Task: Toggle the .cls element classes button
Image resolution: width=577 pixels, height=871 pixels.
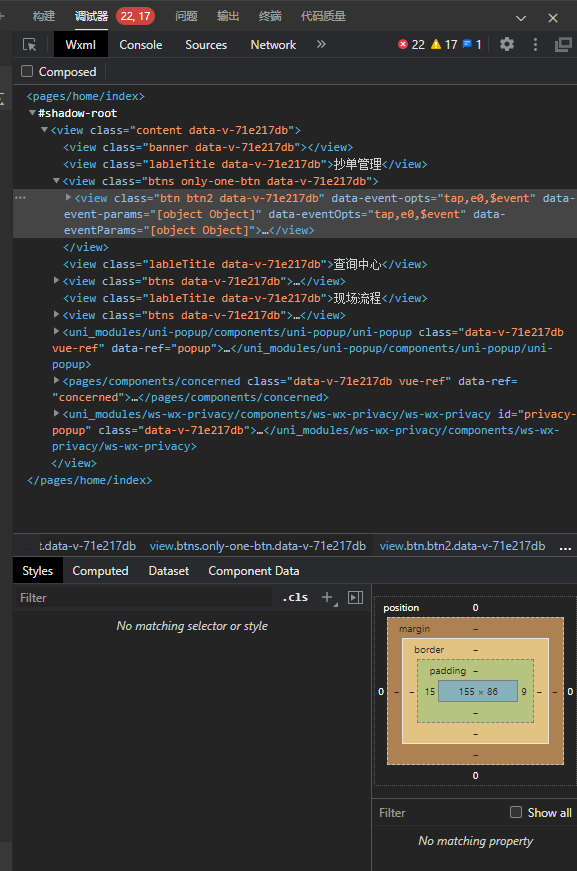Action: coord(295,597)
